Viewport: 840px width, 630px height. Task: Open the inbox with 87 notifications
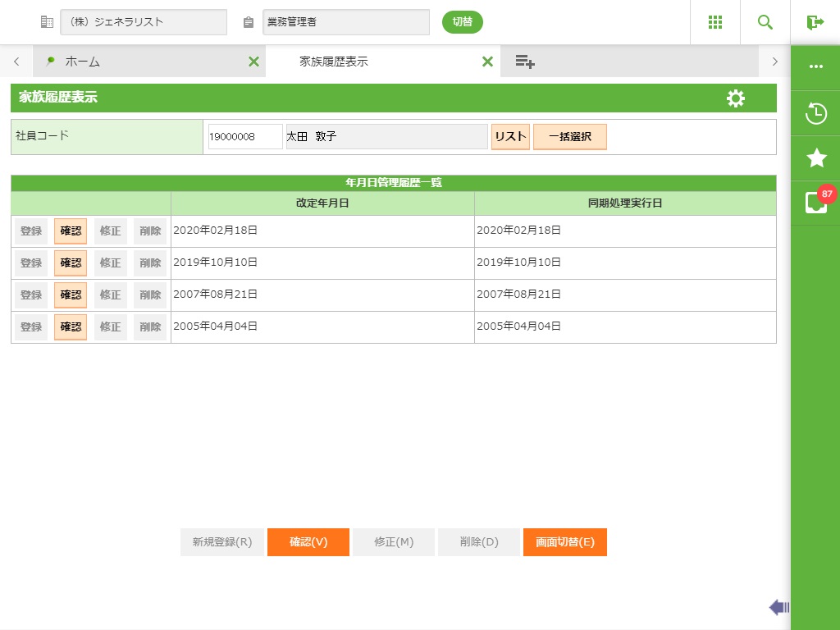pyautogui.click(x=815, y=202)
